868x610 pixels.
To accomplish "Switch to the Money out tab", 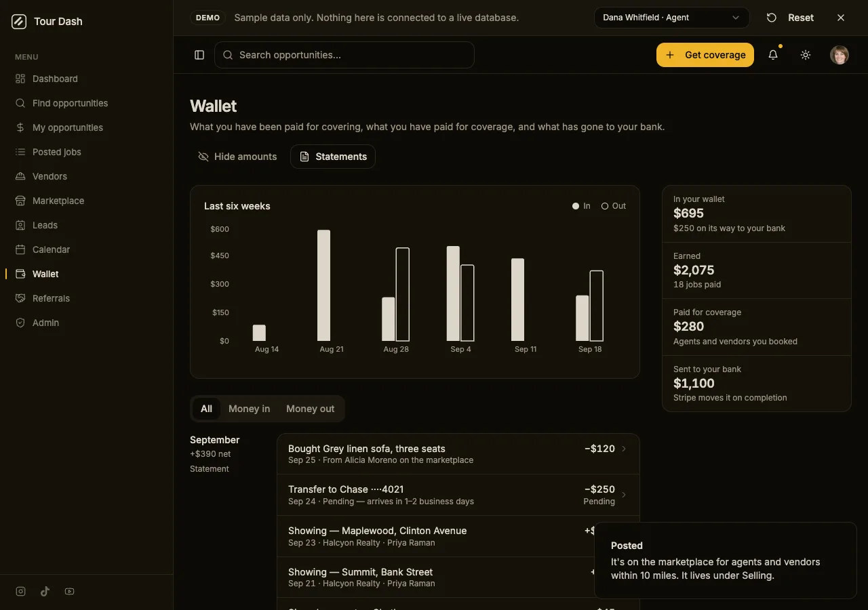I will point(310,409).
